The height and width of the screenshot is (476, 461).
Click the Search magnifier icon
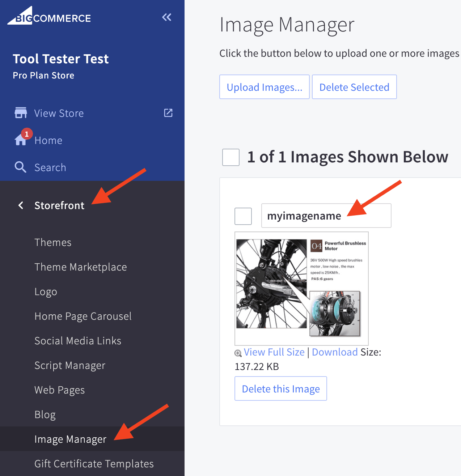click(20, 167)
